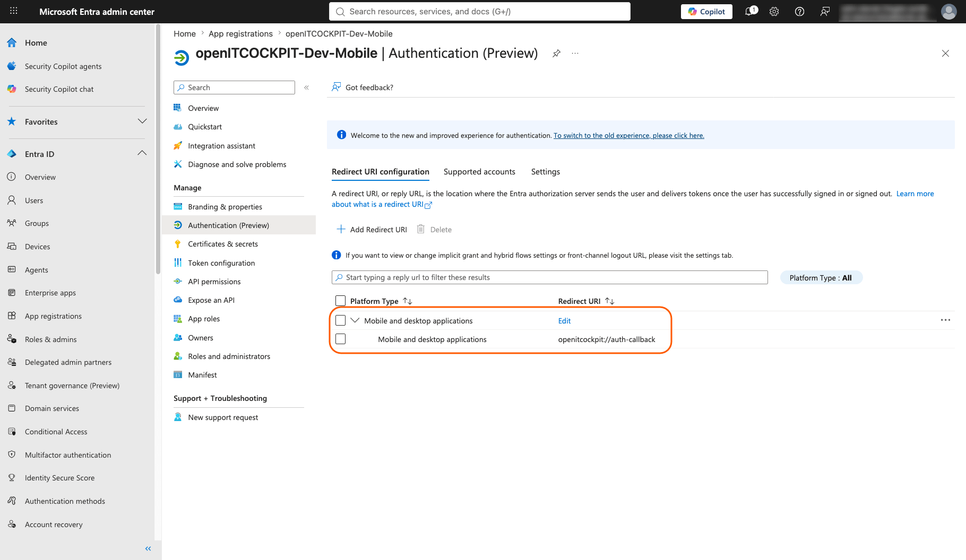
Task: Open Security Copilot chat
Action: pos(59,89)
